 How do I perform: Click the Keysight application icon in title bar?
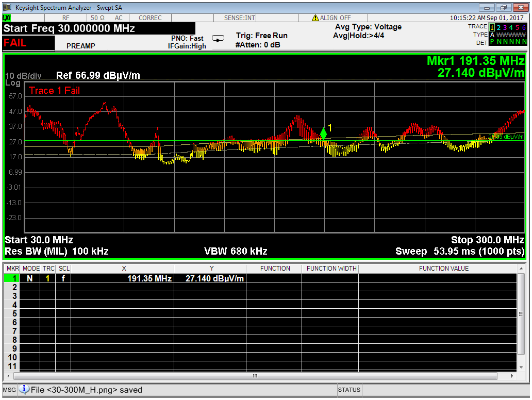pyautogui.click(x=7, y=7)
